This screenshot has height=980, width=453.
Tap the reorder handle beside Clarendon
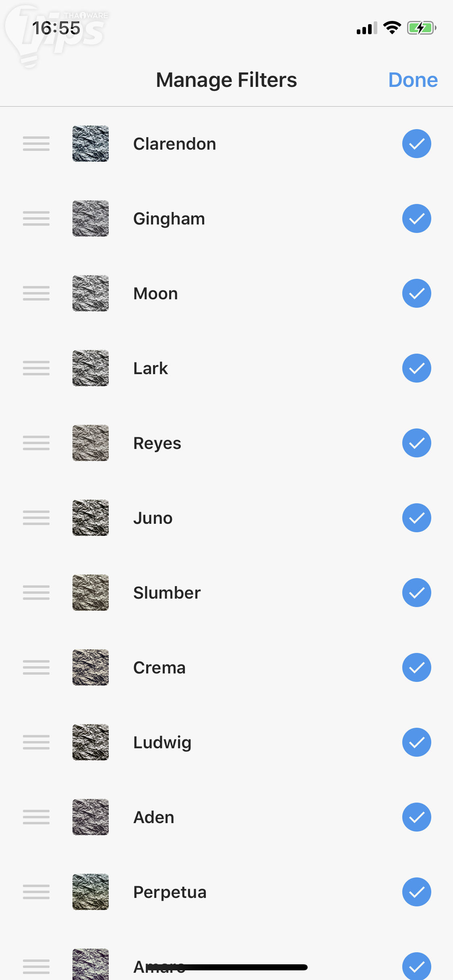[36, 144]
